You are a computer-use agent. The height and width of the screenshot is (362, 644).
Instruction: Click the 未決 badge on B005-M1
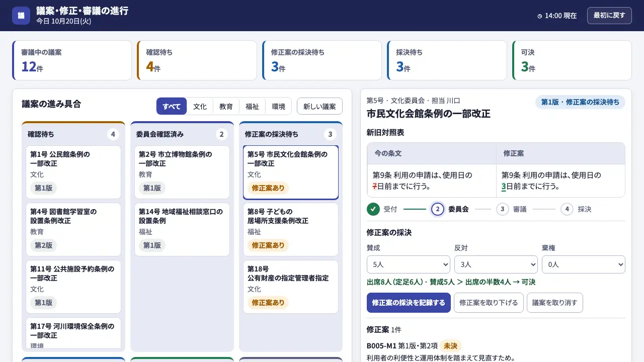click(x=450, y=346)
